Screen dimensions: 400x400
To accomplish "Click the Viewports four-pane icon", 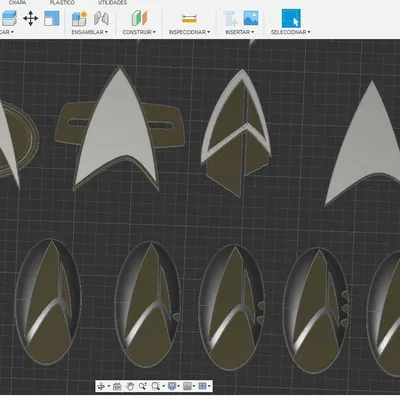I will tap(202, 386).
